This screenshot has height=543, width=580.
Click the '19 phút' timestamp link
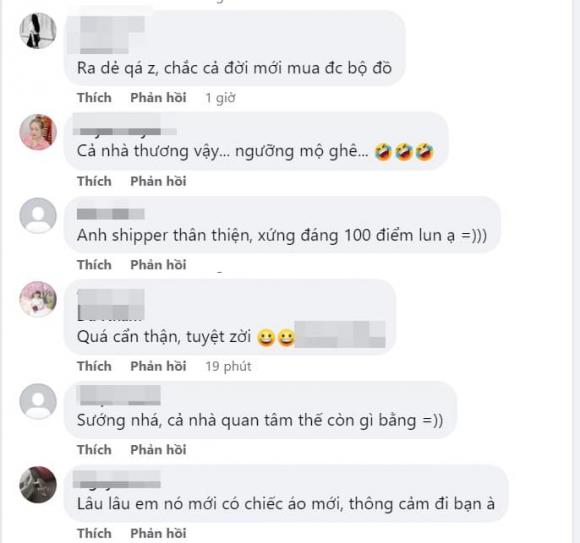pyautogui.click(x=228, y=367)
